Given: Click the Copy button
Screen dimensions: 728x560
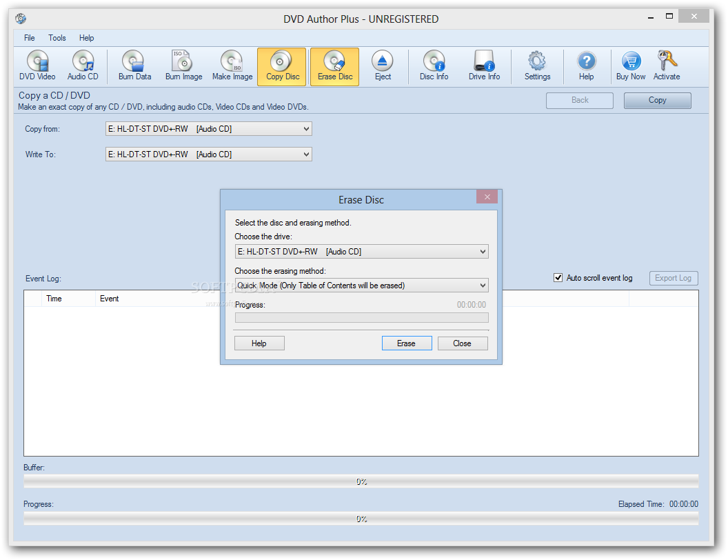Looking at the screenshot, I should coord(658,100).
